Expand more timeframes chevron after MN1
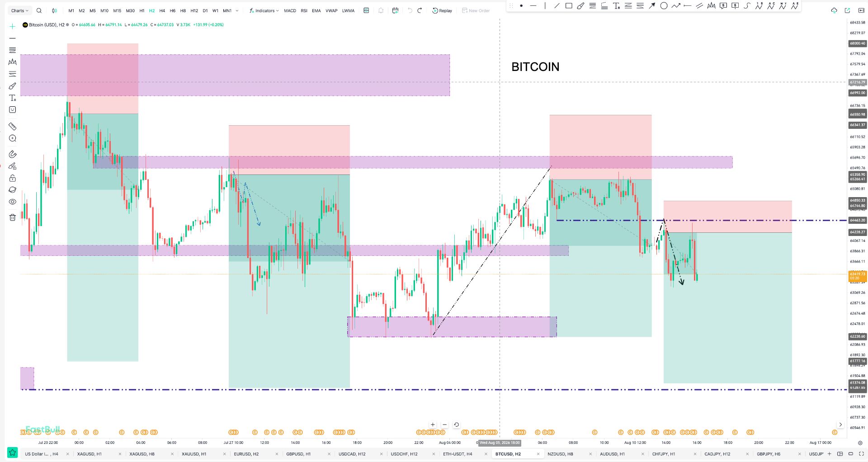The width and height of the screenshot is (868, 462). 237,10
